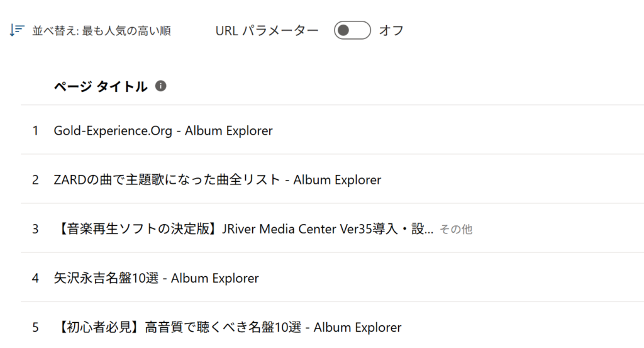Open the Gold-Experience.Org - Album Explorer page
Viewport: 644px width, 348px height.
[x=163, y=131]
